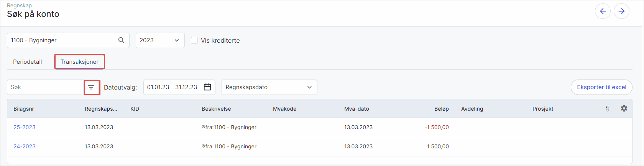Select the Transaksjoner tab
This screenshot has height=166, width=644.
click(79, 62)
